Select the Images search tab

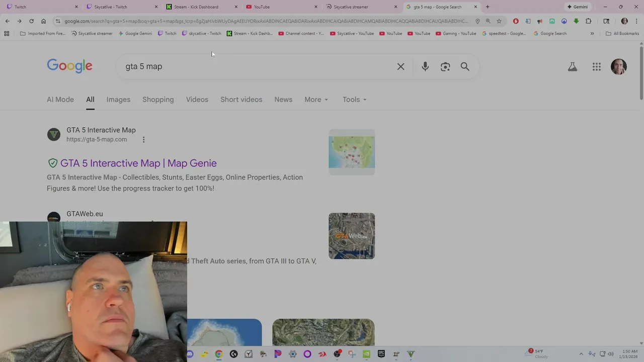pyautogui.click(x=118, y=100)
